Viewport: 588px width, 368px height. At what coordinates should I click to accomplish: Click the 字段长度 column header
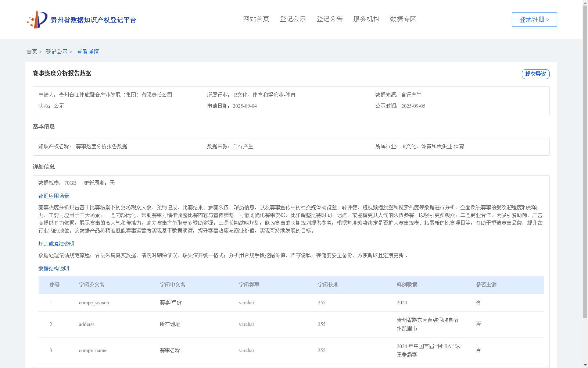328,285
